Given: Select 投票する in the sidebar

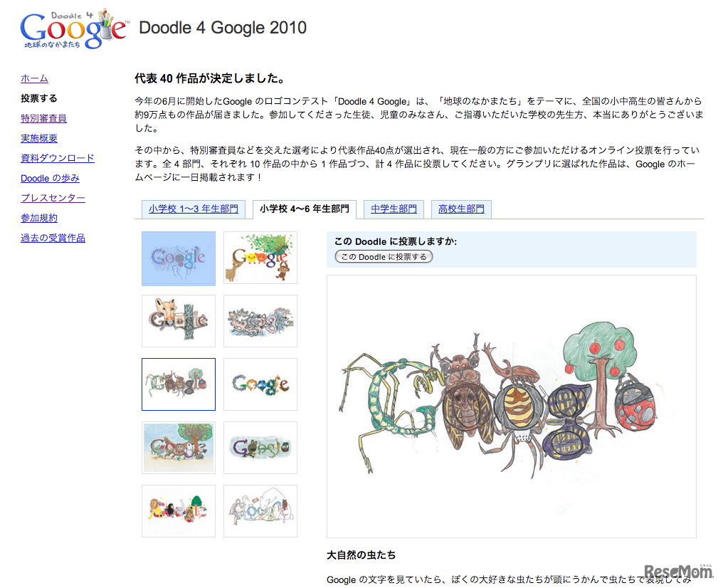Looking at the screenshot, I should [39, 98].
